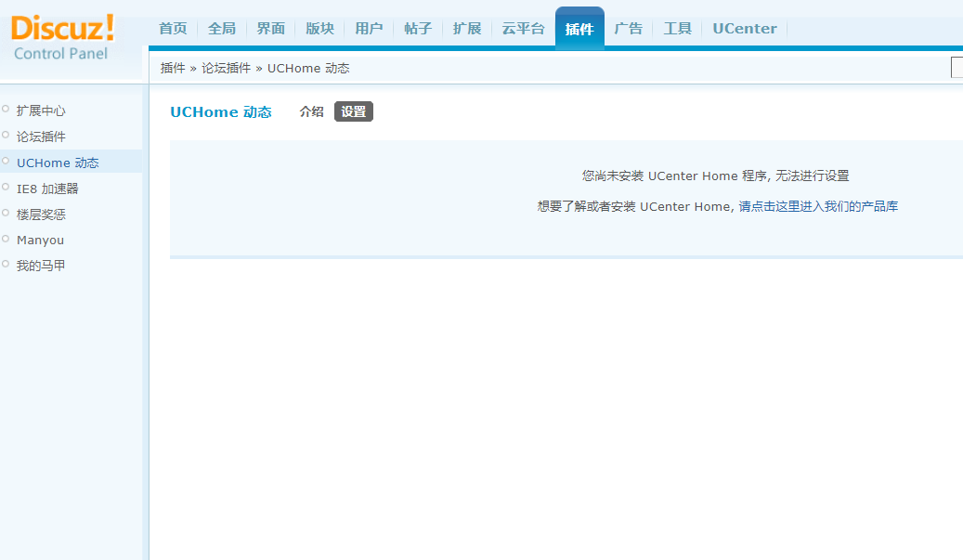This screenshot has height=560, width=963.
Task: Open IE8 加速器 in the sidebar
Action: pyautogui.click(x=47, y=189)
